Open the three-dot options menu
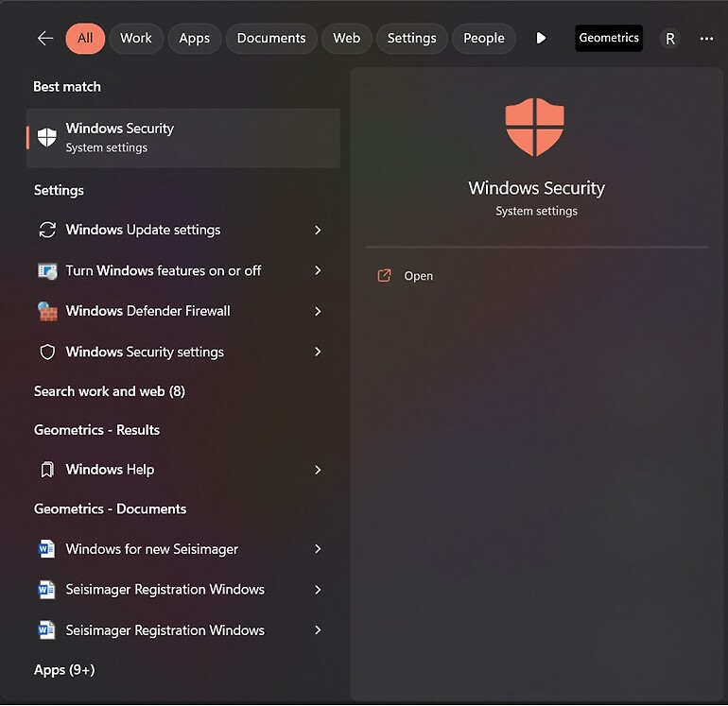Screen dimensions: 728x706 (x=706, y=39)
